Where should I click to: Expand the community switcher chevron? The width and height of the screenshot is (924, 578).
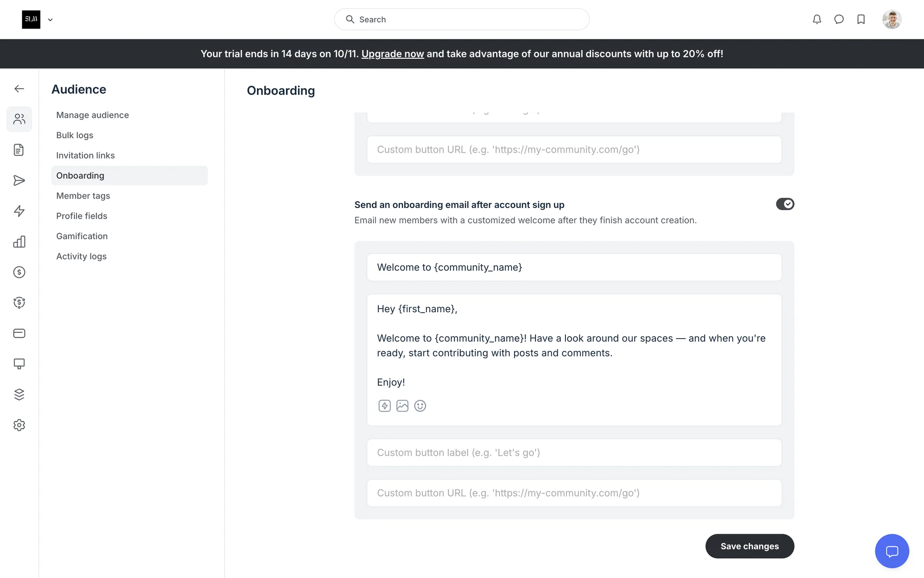50,20
